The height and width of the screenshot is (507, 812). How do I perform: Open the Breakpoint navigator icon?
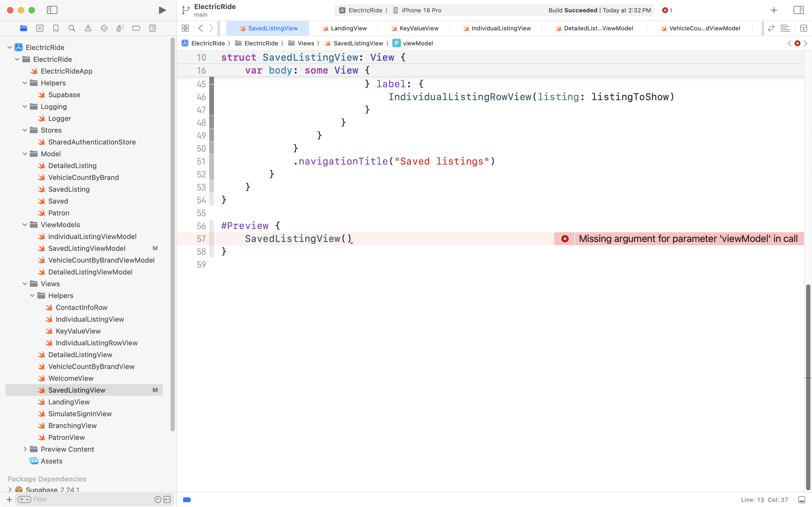click(136, 28)
